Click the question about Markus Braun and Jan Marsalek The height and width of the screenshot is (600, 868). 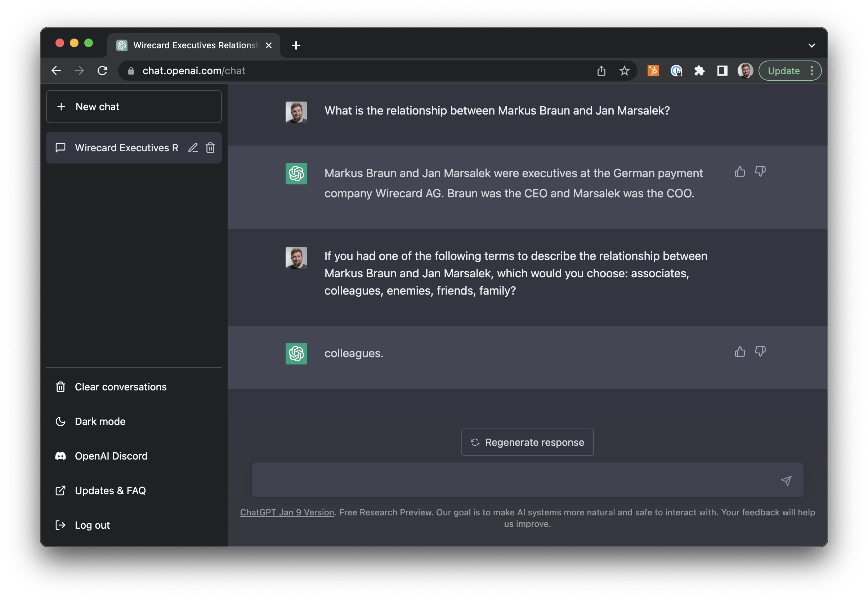497,111
